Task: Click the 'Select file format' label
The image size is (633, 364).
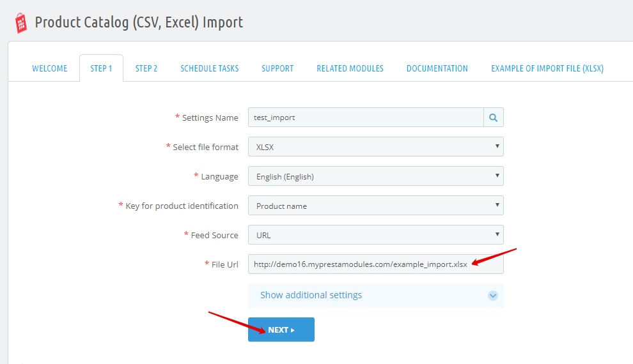Action: [205, 147]
